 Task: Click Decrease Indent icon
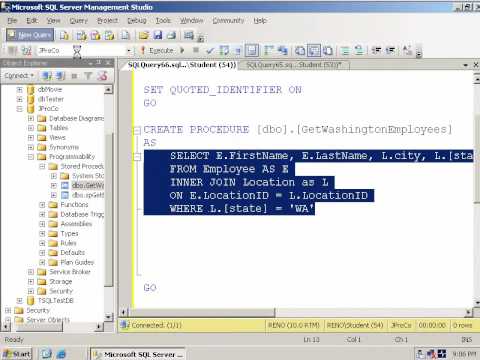pos(376,51)
